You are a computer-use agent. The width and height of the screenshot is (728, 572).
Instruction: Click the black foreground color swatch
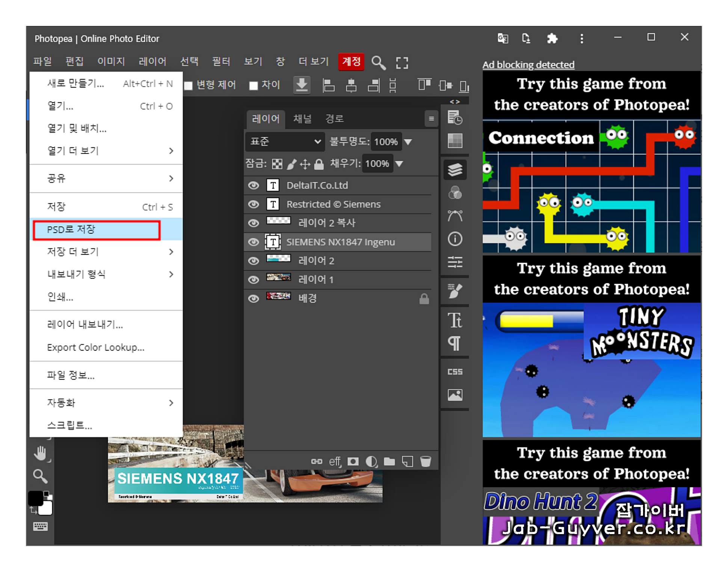tap(36, 499)
